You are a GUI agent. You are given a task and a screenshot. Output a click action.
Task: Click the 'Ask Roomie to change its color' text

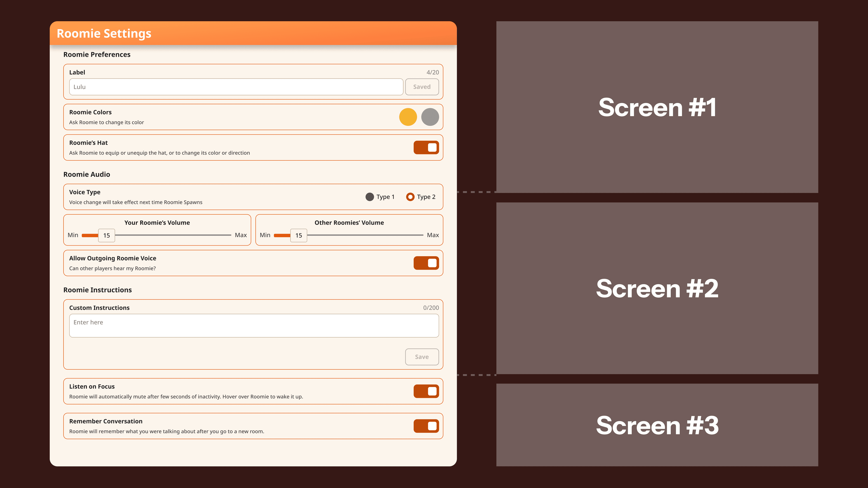106,123
